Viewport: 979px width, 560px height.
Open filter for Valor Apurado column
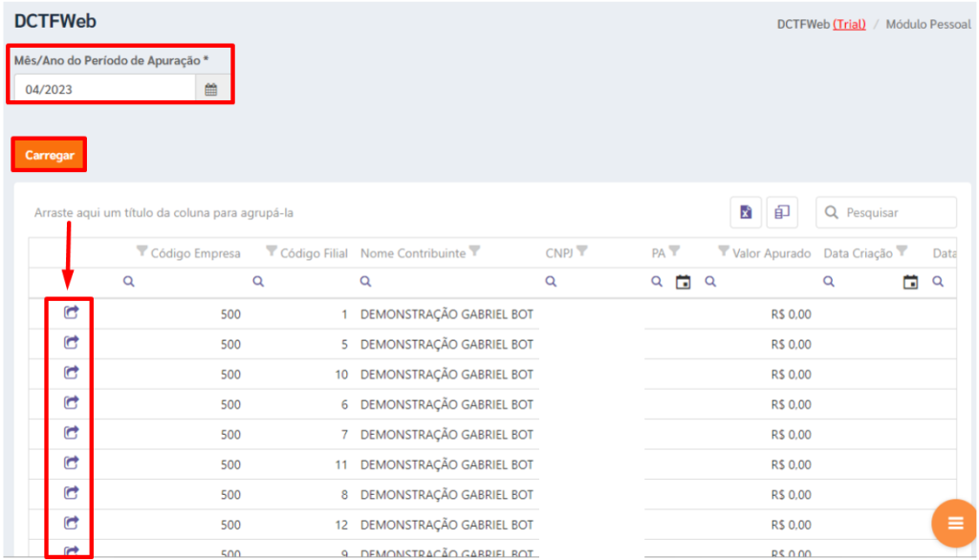(x=724, y=251)
